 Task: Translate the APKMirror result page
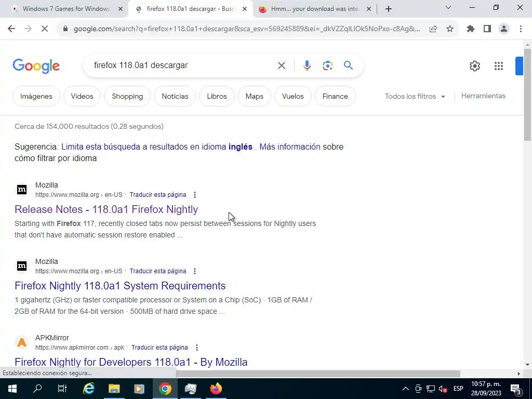(159, 348)
